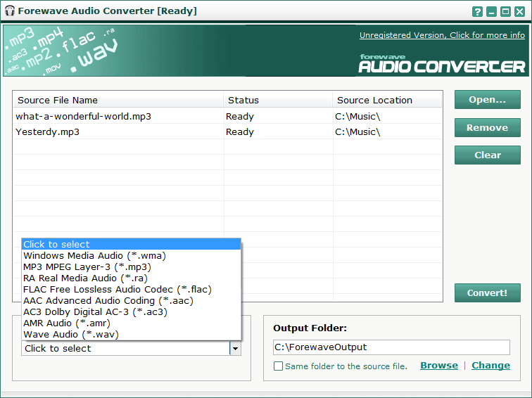Select FLAC Free Lossless Audio Codec format
This screenshot has width=532, height=398.
pos(131,289)
